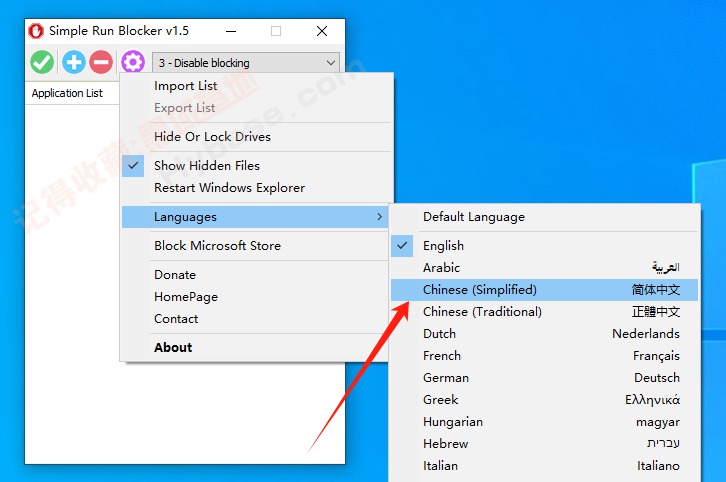
Task: Expand the Languages submenu
Action: point(255,217)
